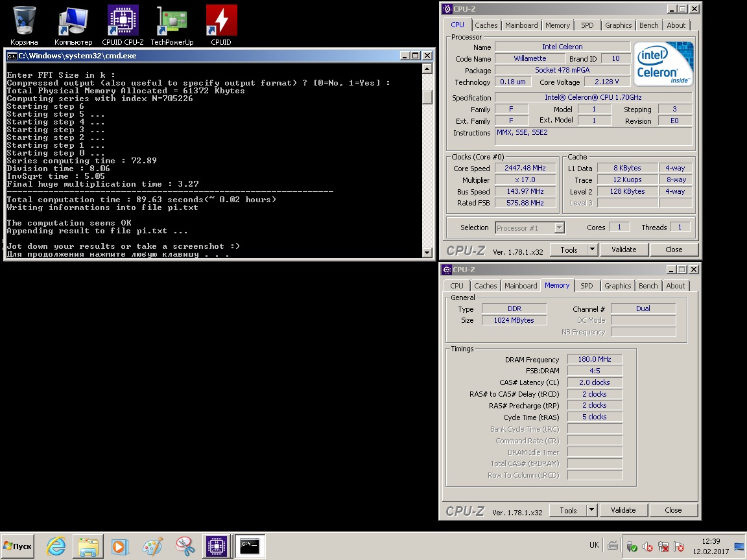Switch to CPU-Z taskbar button
The width and height of the screenshot is (747, 560).
tap(217, 546)
